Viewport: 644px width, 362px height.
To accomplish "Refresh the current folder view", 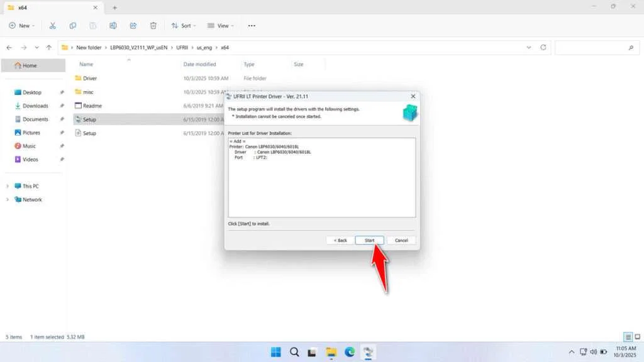I will coord(543,48).
